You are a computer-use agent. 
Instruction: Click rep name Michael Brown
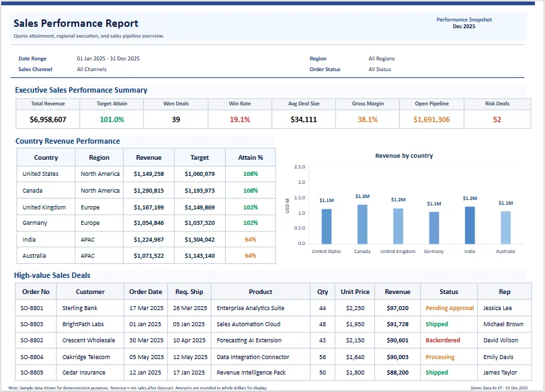(503, 324)
